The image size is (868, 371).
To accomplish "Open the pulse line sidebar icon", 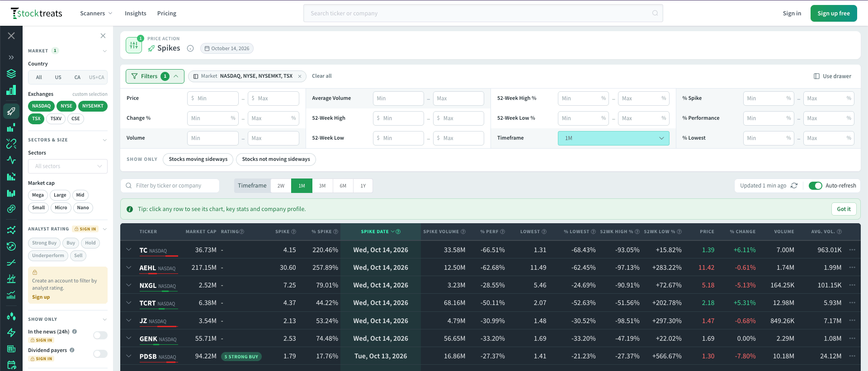I will tap(11, 160).
